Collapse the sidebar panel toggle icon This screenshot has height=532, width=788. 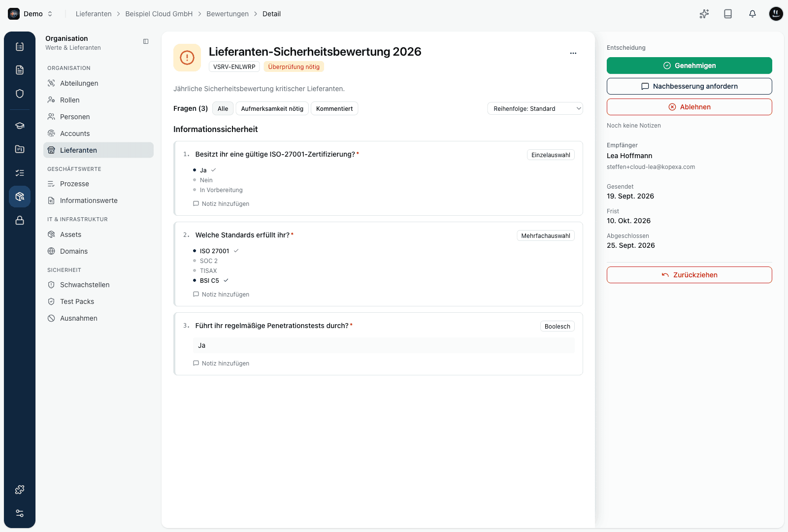point(146,41)
